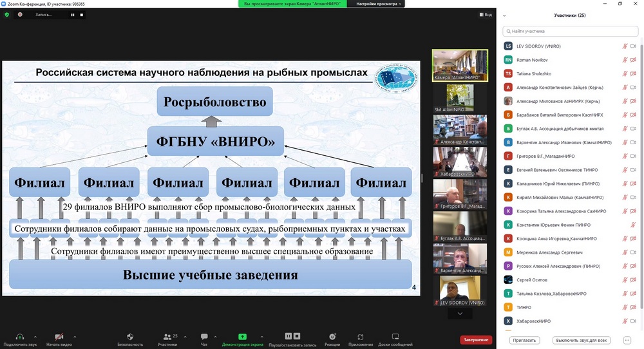The width and height of the screenshot is (644, 349).
Task: Select LEV SIDOROV video thumbnail
Action: click(460, 290)
